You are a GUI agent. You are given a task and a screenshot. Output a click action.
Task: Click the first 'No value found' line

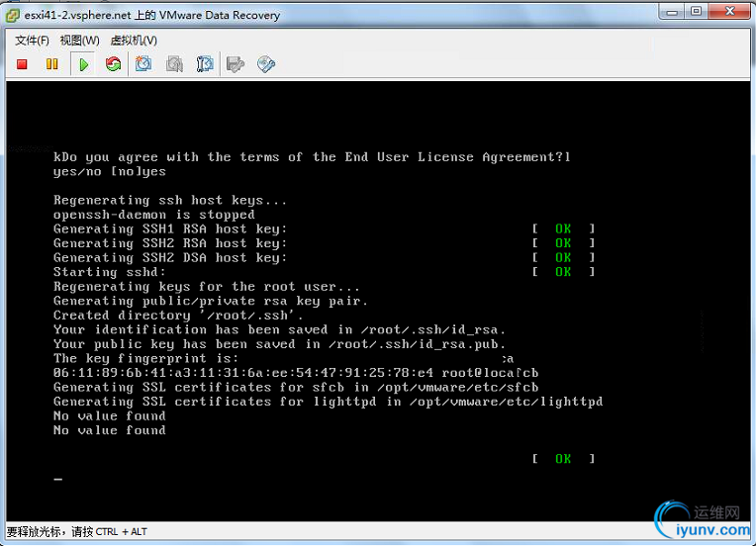[x=110, y=415]
